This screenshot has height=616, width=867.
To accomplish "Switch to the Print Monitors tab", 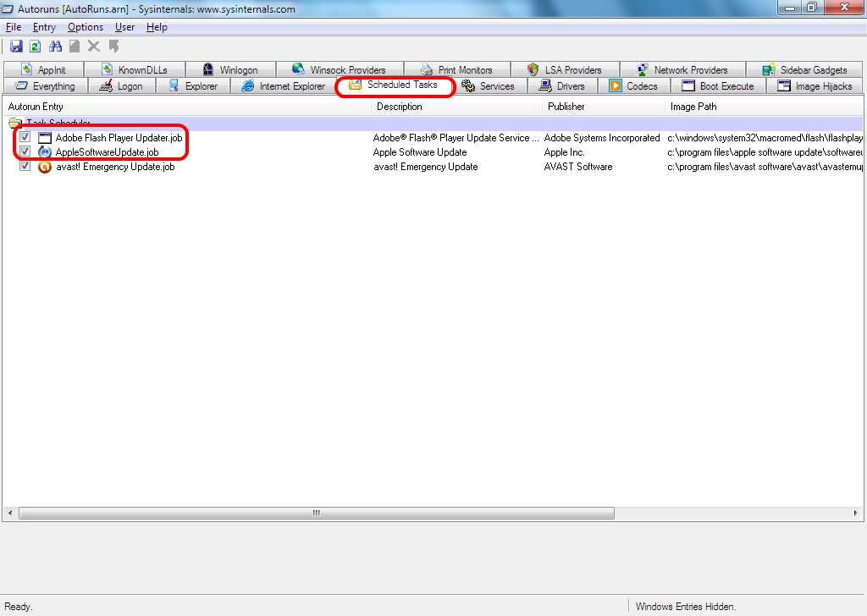I will point(456,69).
